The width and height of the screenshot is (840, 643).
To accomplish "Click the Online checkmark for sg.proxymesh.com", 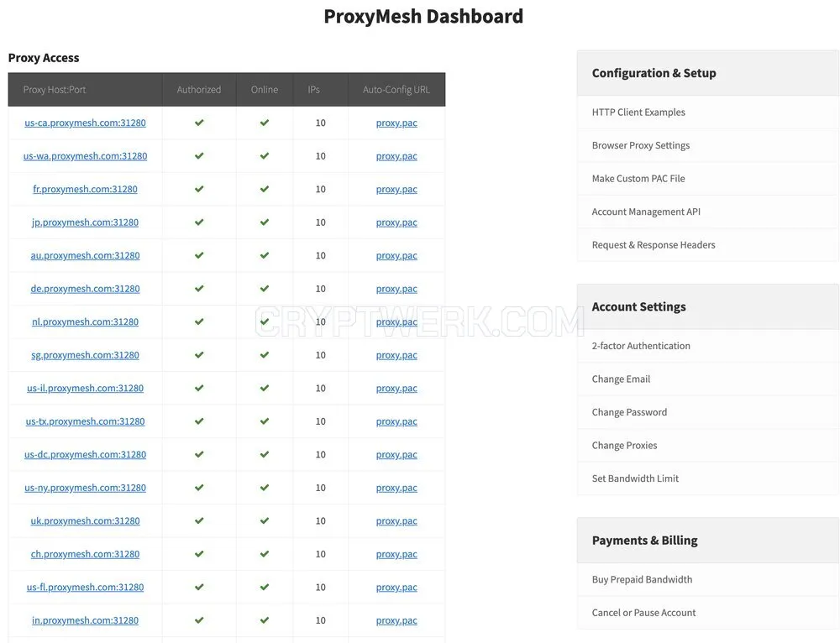I will coord(265,355).
